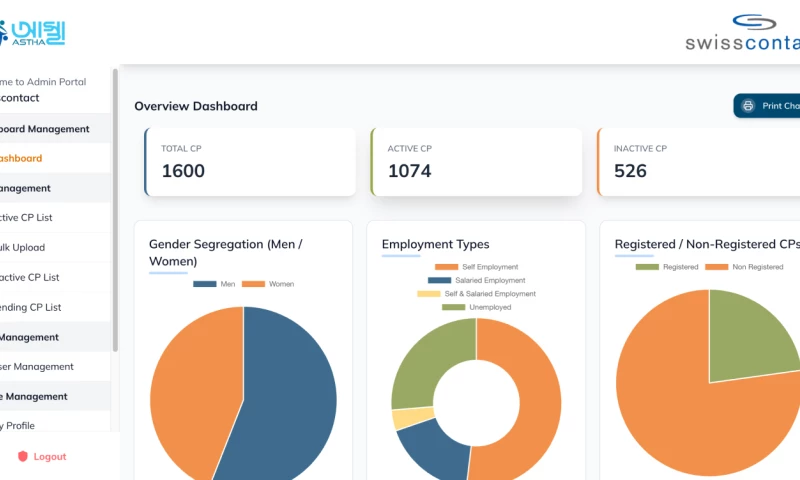800x480 pixels.
Task: Toggle Non Registered legend swatch
Action: [716, 267]
